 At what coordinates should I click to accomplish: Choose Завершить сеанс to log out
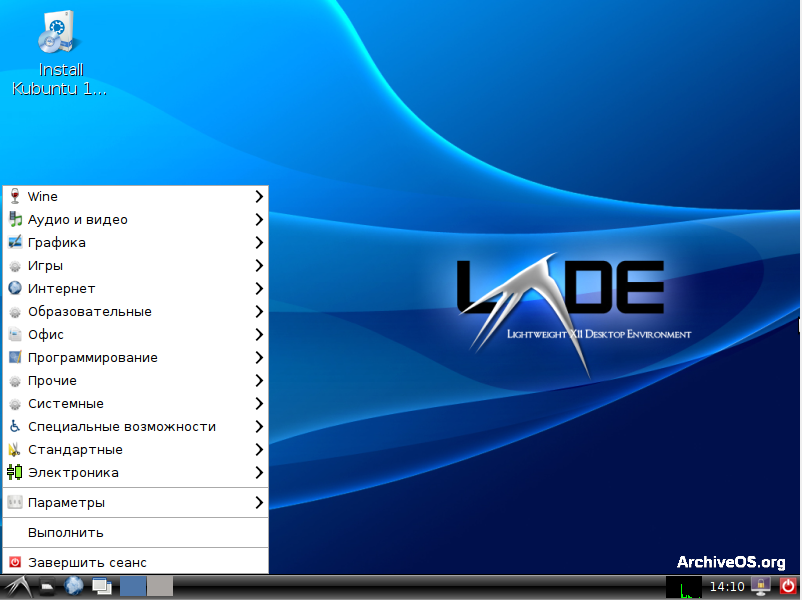[136, 562]
